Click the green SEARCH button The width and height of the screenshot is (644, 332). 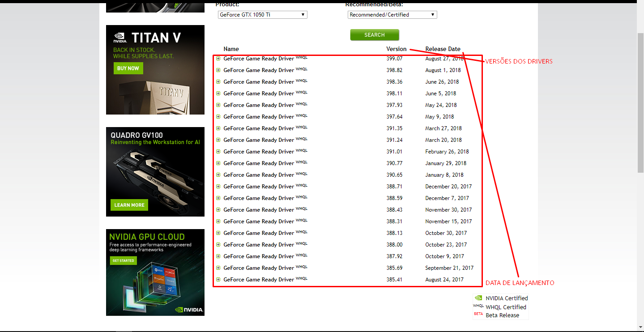(x=375, y=35)
